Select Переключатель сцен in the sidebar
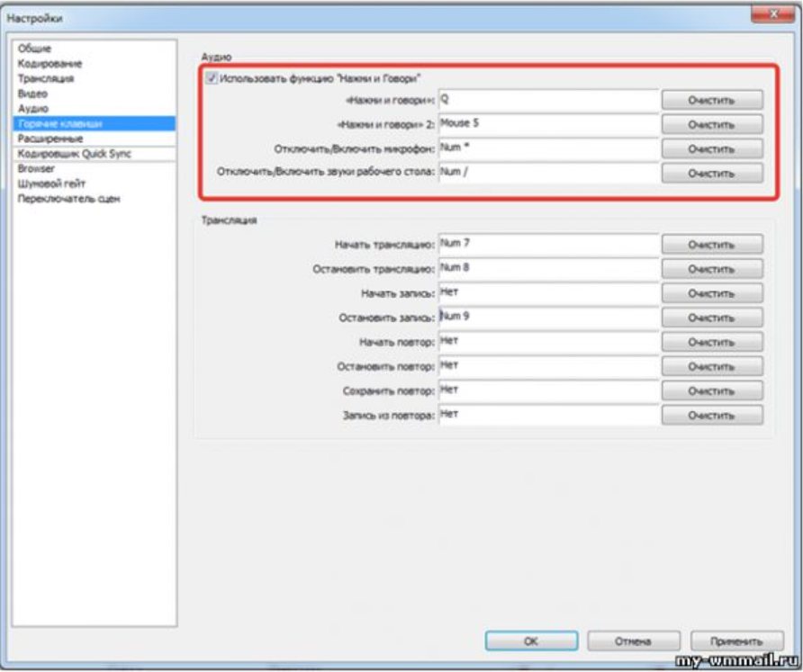The width and height of the screenshot is (803, 672). 68,199
